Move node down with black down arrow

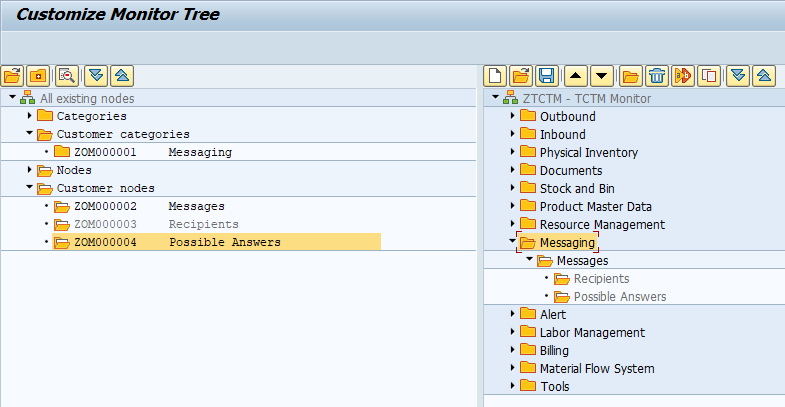point(601,75)
